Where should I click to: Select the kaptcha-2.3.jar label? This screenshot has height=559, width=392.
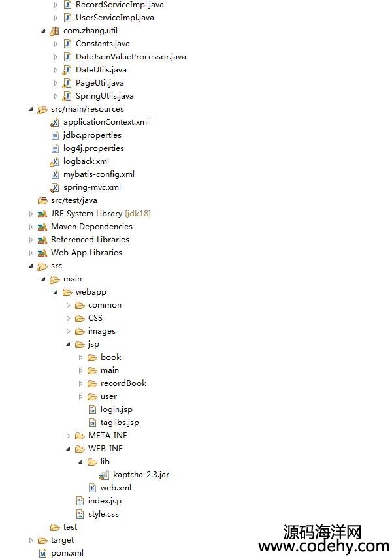tap(141, 475)
